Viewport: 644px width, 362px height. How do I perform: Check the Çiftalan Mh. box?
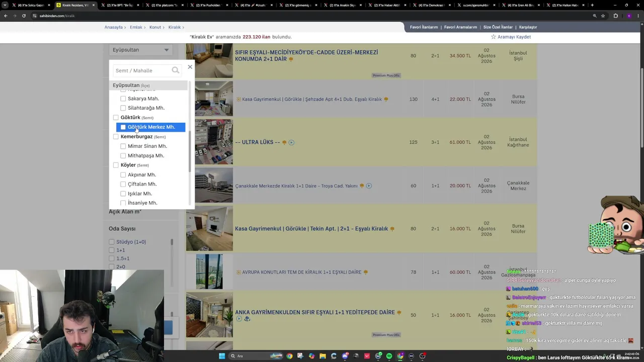pyautogui.click(x=123, y=184)
